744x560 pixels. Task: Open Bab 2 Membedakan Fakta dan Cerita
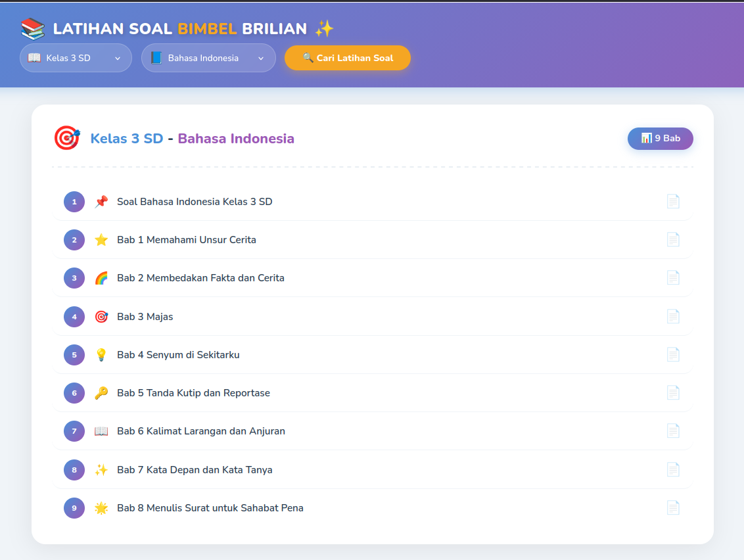pyautogui.click(x=373, y=278)
